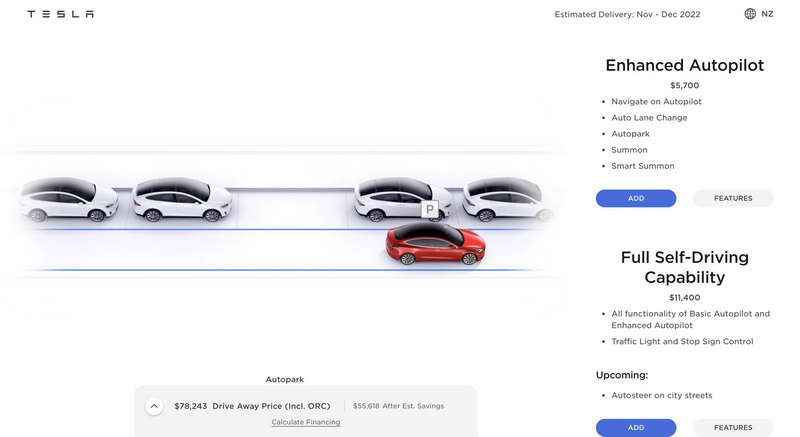Click the Tesla logo
The image size is (800, 437).
pyautogui.click(x=60, y=14)
